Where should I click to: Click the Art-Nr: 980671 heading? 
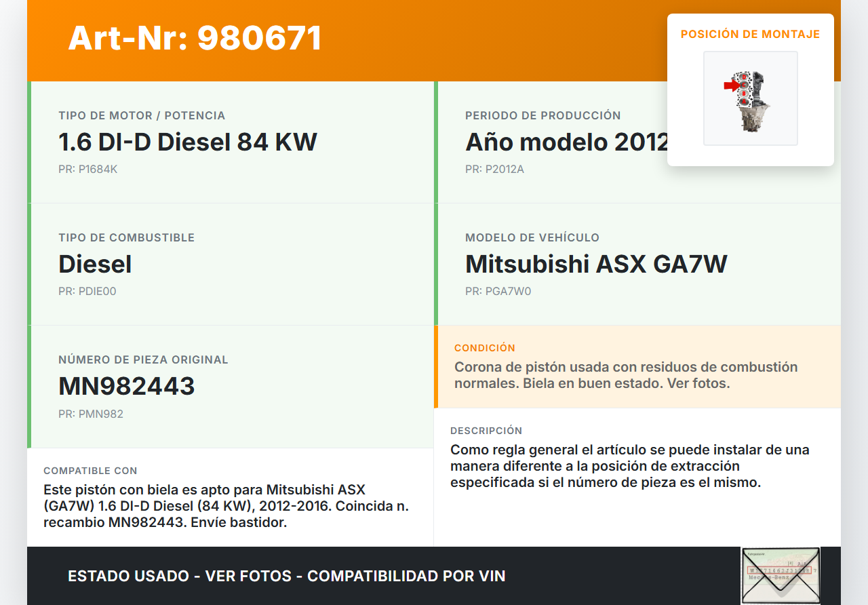tap(195, 38)
